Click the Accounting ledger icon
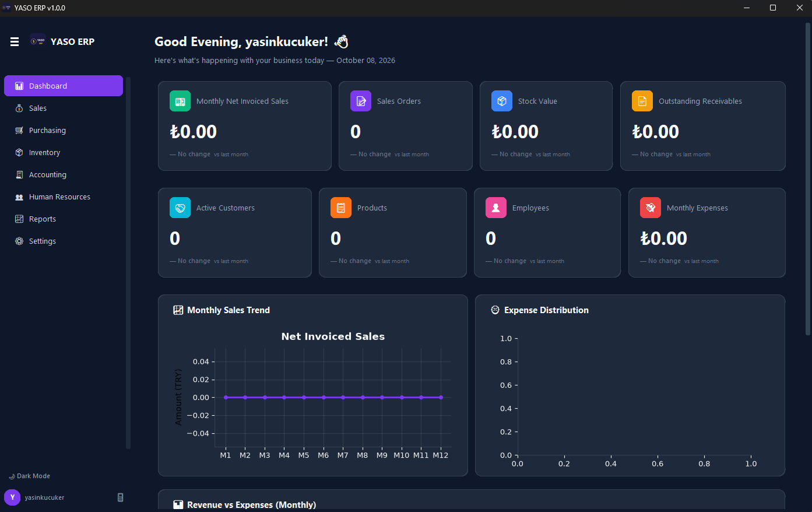Viewport: 812px width, 512px height. (x=19, y=174)
